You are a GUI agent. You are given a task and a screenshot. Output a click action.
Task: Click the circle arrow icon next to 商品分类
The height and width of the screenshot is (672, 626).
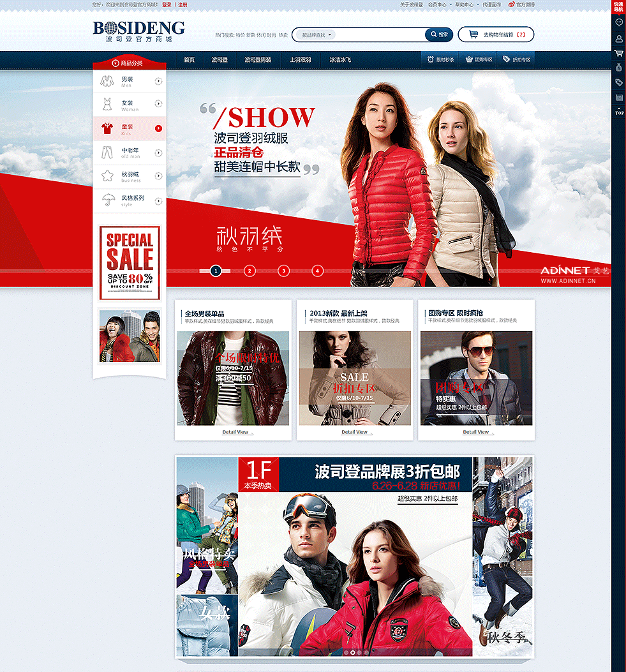tap(116, 63)
